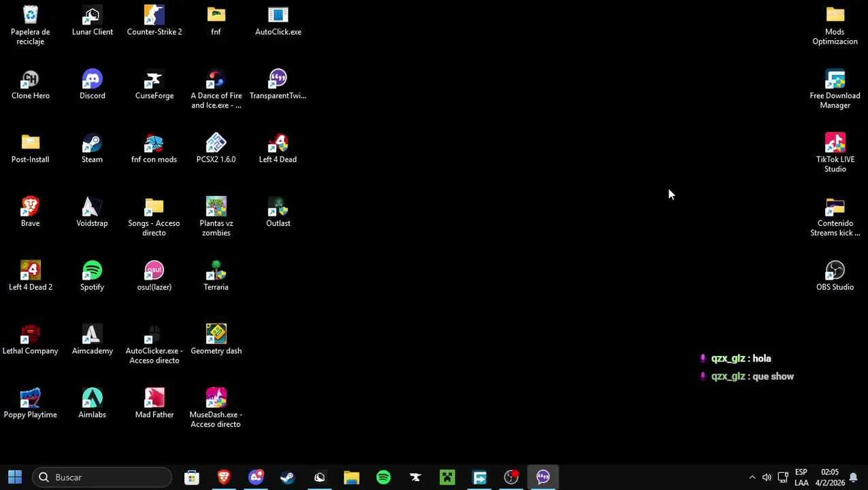Switch to OBS Studio in the taskbar
Image resolution: width=868 pixels, height=490 pixels.
[x=511, y=477]
